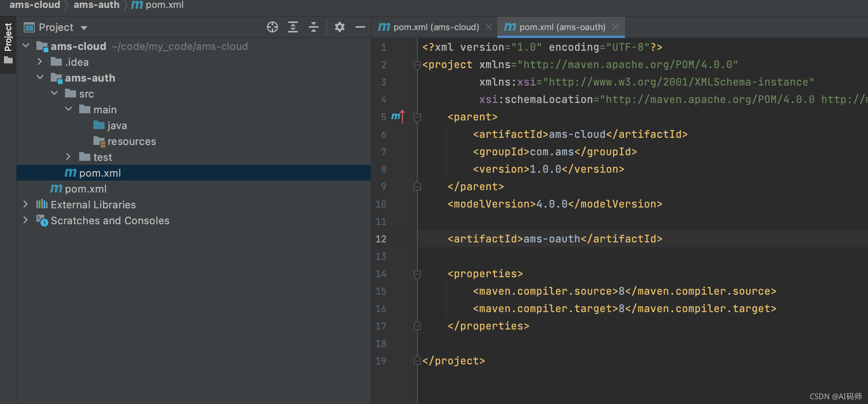The height and width of the screenshot is (404, 868).
Task: Fold the properties block on line 14
Action: pos(417,274)
